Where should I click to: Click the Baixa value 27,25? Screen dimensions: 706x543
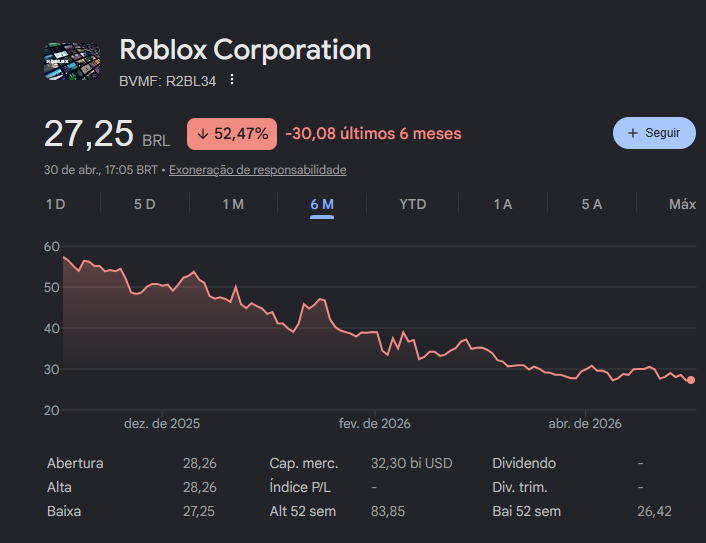(199, 511)
